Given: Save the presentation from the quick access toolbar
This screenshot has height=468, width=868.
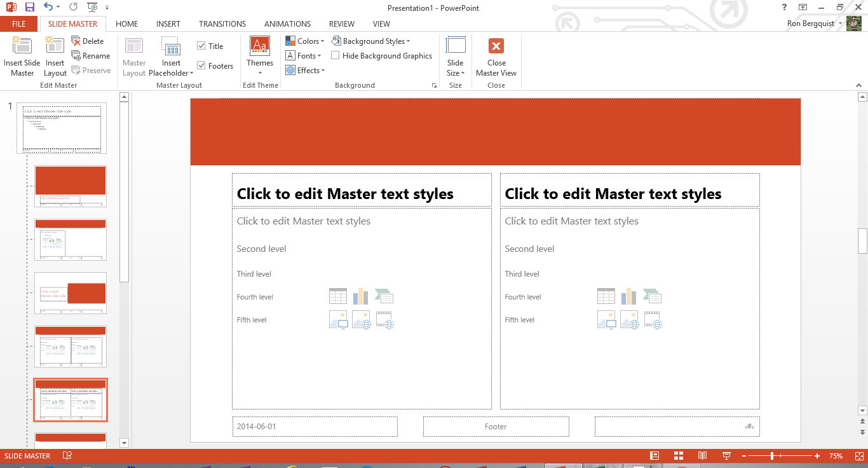Looking at the screenshot, I should [29, 7].
